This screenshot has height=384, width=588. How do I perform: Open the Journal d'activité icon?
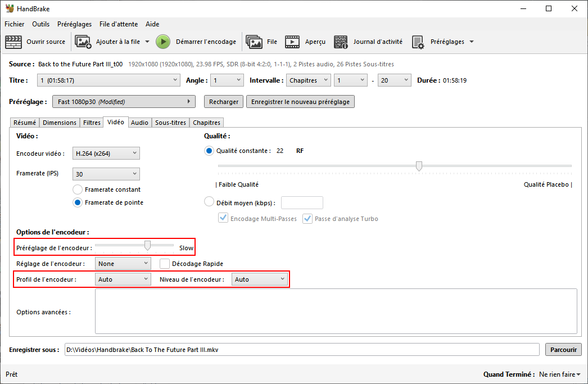click(341, 42)
